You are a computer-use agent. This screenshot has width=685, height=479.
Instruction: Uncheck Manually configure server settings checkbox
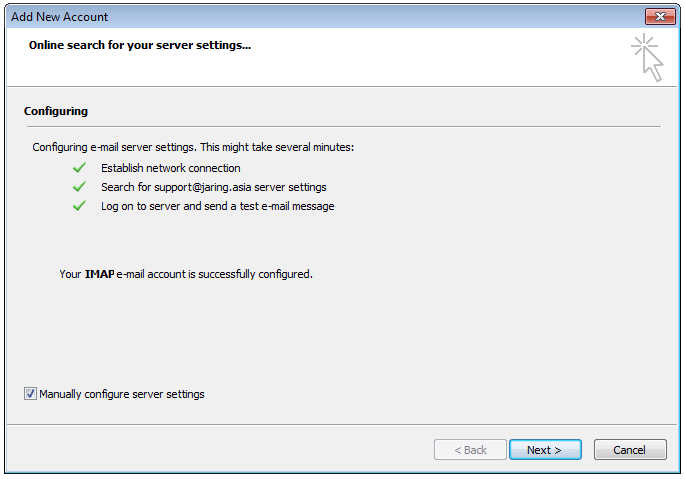(x=30, y=394)
